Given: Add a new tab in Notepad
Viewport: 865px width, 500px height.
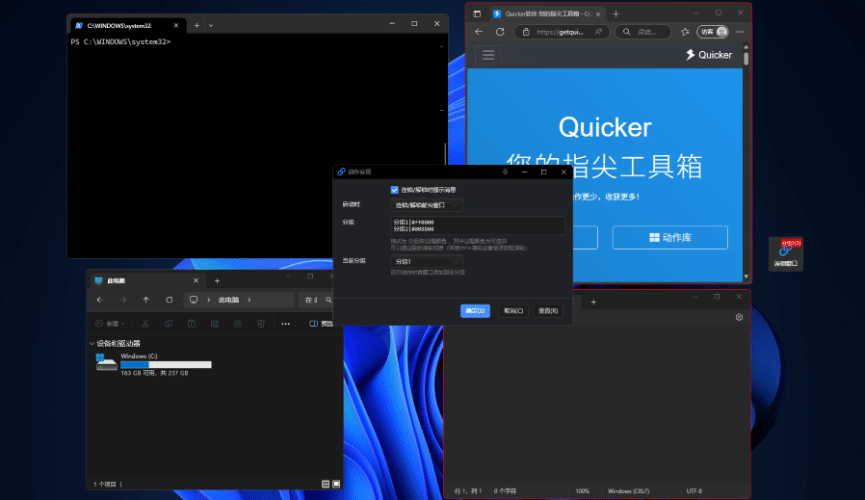Looking at the screenshot, I should tap(594, 302).
